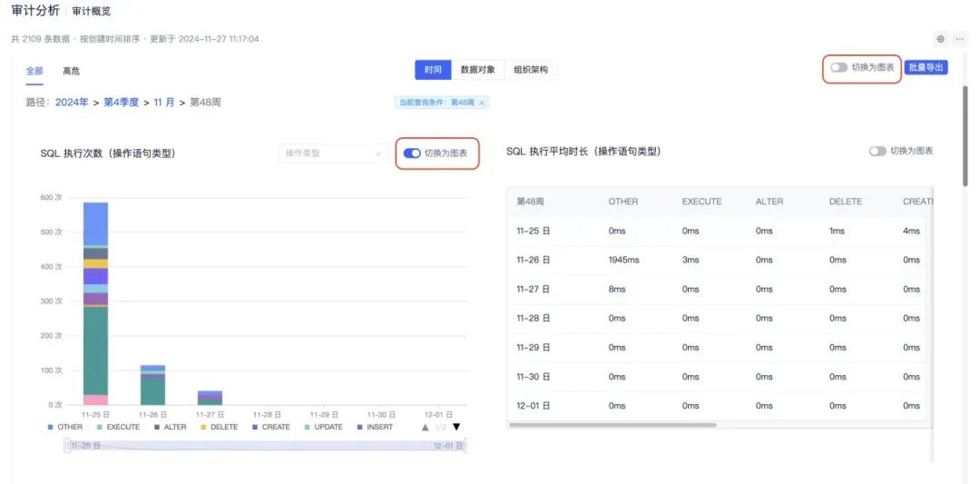Click the 第48周 path breadcrumb text
980x484 pixels.
point(205,103)
